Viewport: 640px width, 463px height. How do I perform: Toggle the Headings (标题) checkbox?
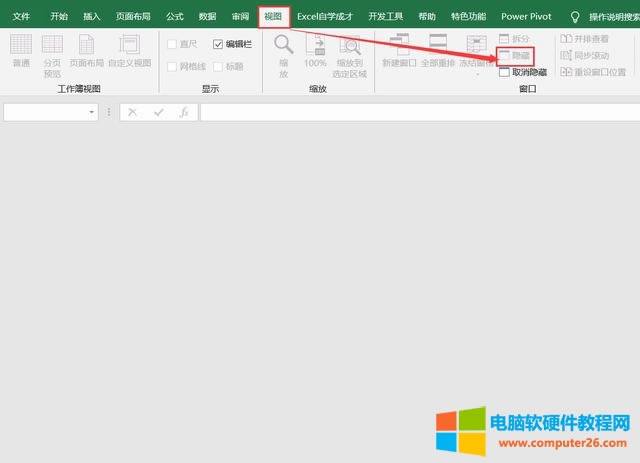pos(218,67)
